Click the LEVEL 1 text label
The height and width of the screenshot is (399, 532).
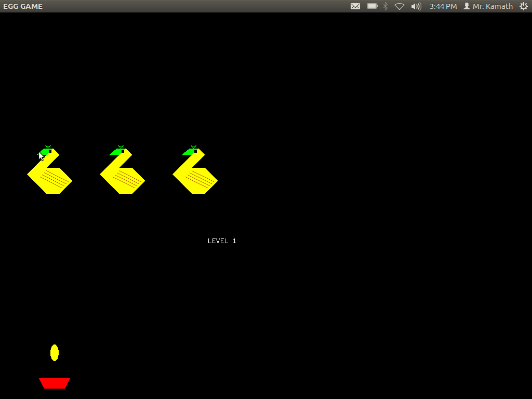[x=222, y=241]
